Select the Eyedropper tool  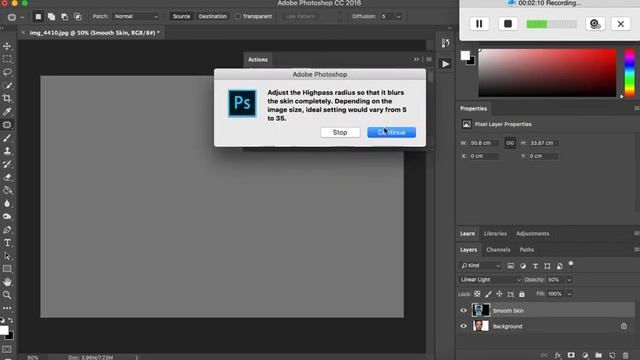pyautogui.click(x=7, y=111)
